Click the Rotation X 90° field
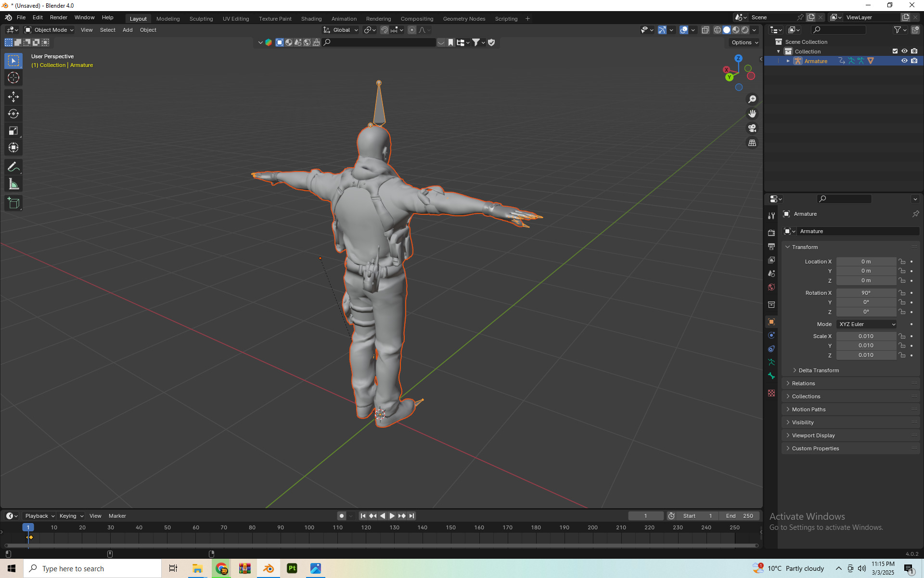This screenshot has height=578, width=924. (866, 293)
